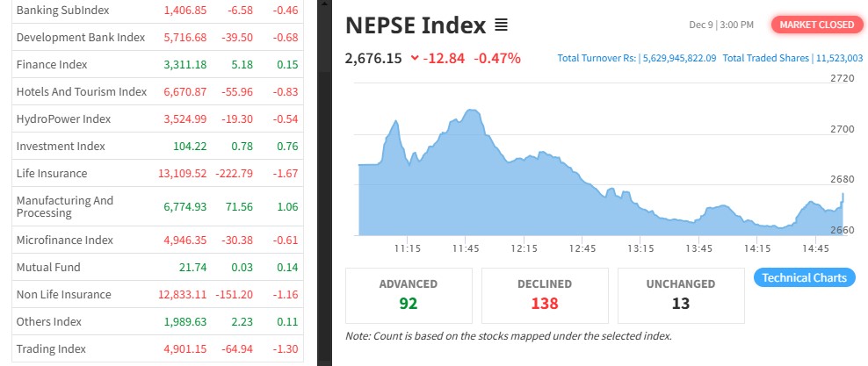Open Microfinance Index
The height and width of the screenshot is (366, 868).
click(64, 240)
